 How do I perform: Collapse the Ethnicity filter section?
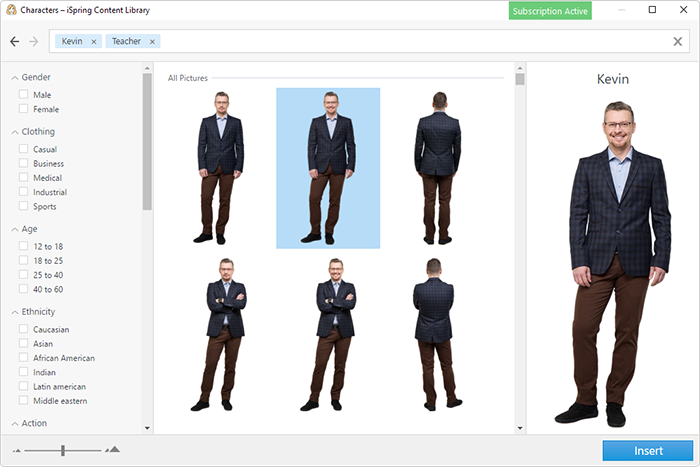tap(15, 313)
